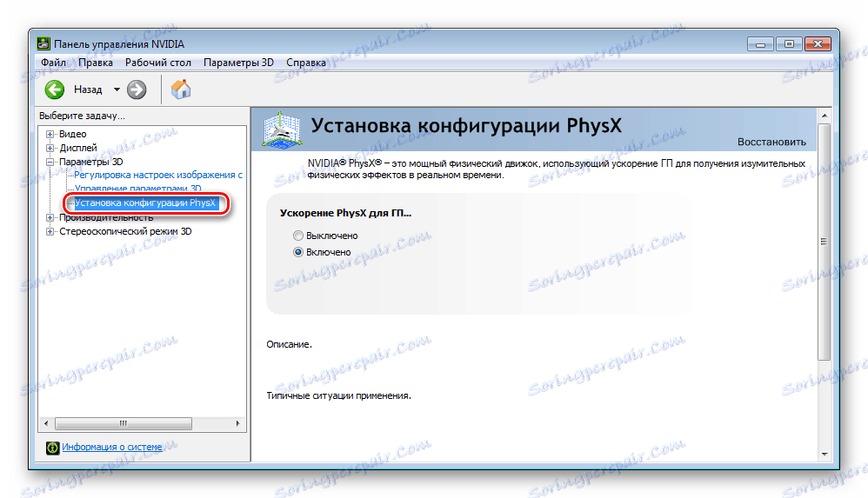The height and width of the screenshot is (498, 868).
Task: Click main panel scrollbar down arrow
Action: click(825, 455)
